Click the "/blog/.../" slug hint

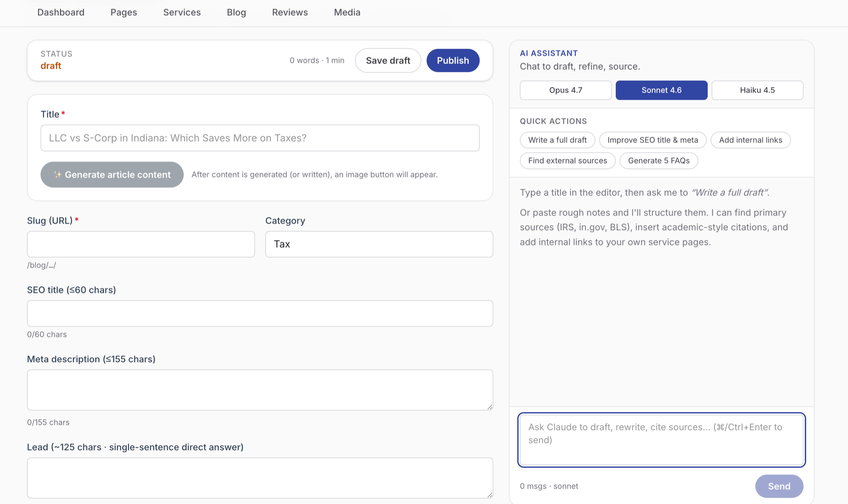(42, 265)
